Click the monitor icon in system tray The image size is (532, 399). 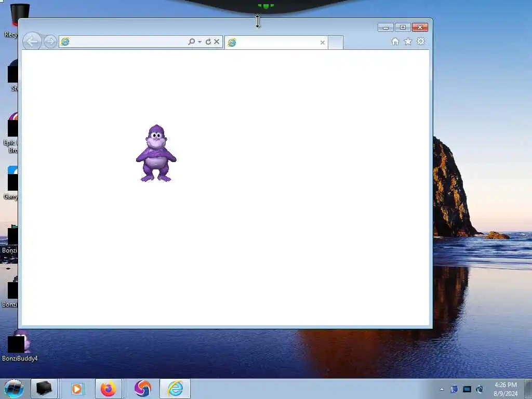(467, 389)
